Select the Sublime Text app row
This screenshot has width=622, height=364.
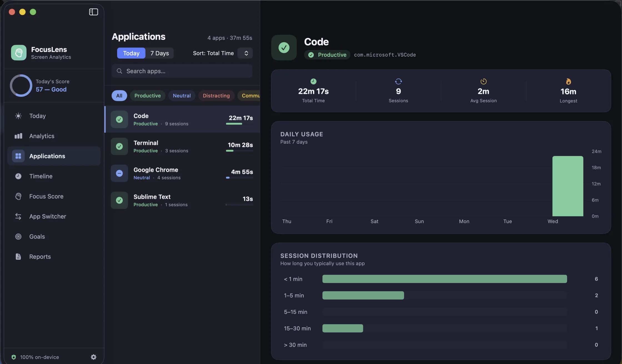point(182,200)
